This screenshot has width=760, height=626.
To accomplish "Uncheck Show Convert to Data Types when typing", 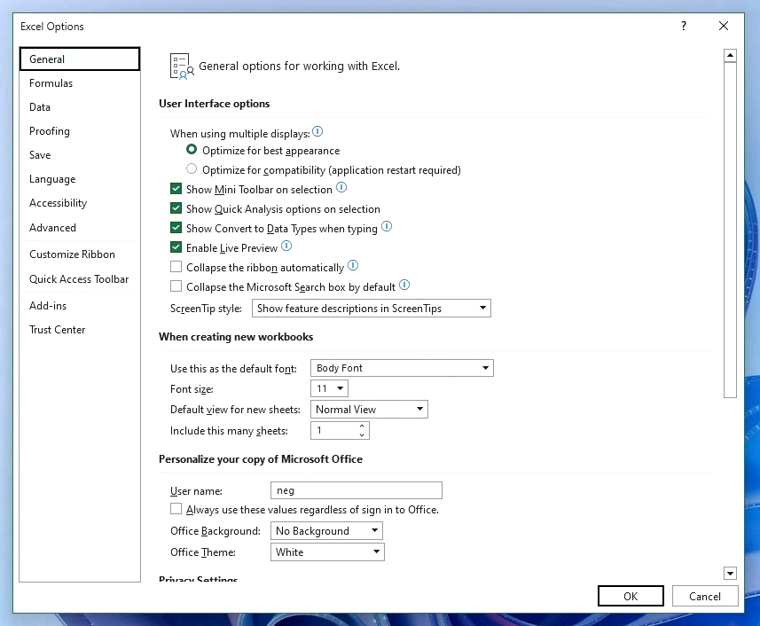I will (176, 228).
